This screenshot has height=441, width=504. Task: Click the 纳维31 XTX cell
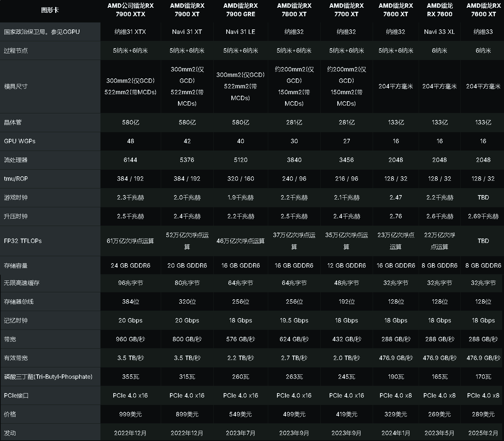tap(130, 32)
